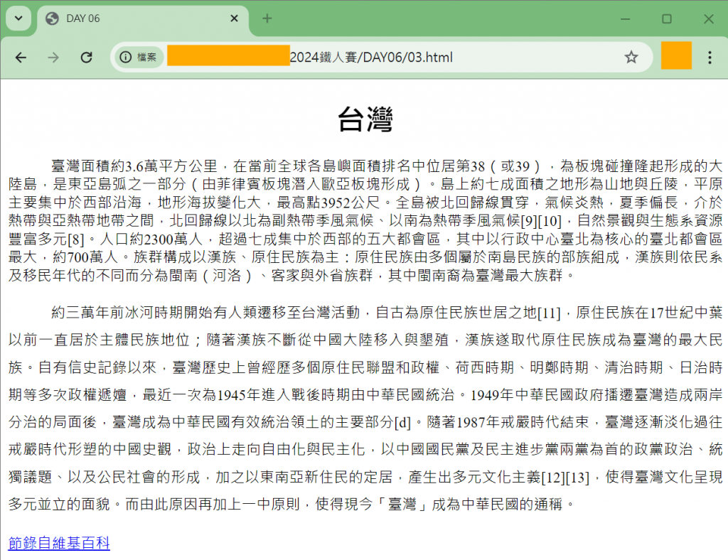Close the browser window
This screenshot has height=560, width=728.
[709, 19]
